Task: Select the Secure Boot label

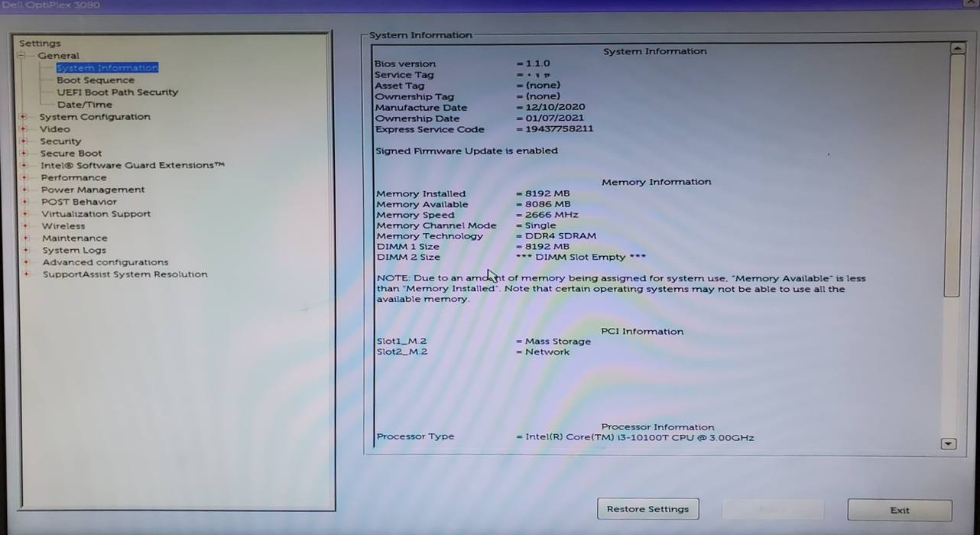Action: 71,154
